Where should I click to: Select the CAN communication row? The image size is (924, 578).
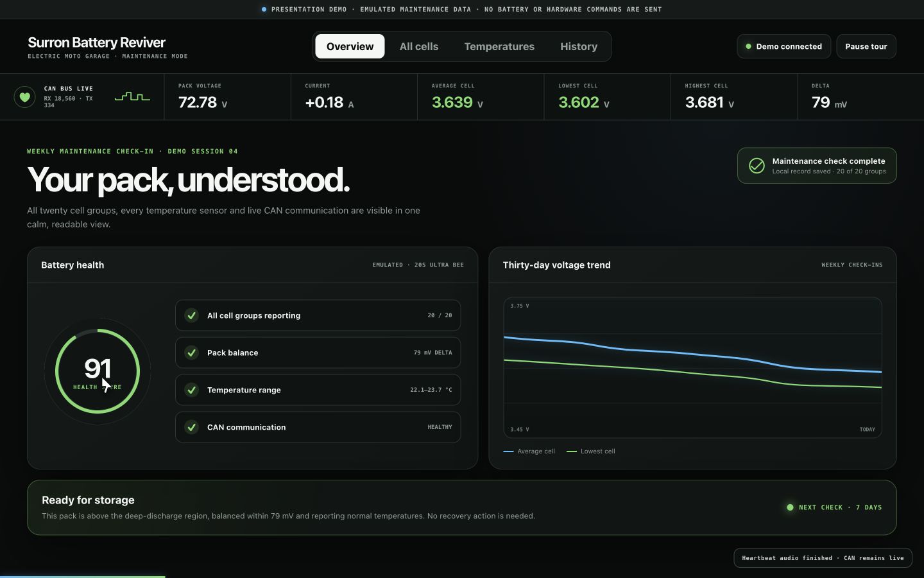(318, 427)
